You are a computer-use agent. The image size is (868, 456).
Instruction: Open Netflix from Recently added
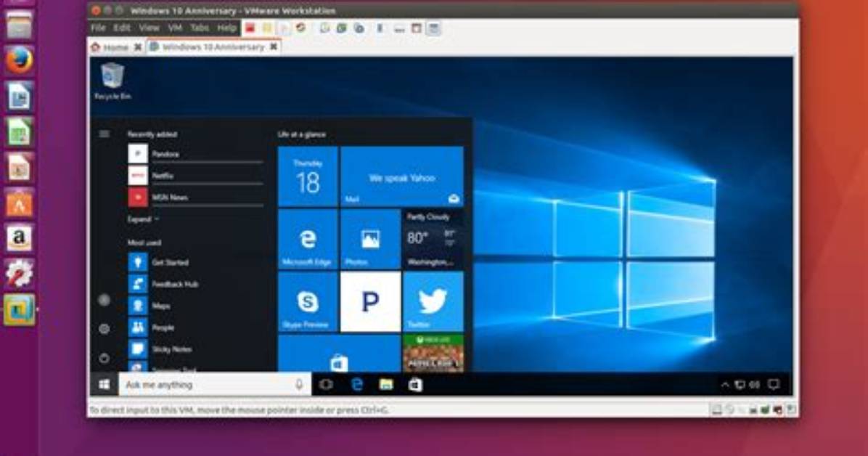pos(195,176)
